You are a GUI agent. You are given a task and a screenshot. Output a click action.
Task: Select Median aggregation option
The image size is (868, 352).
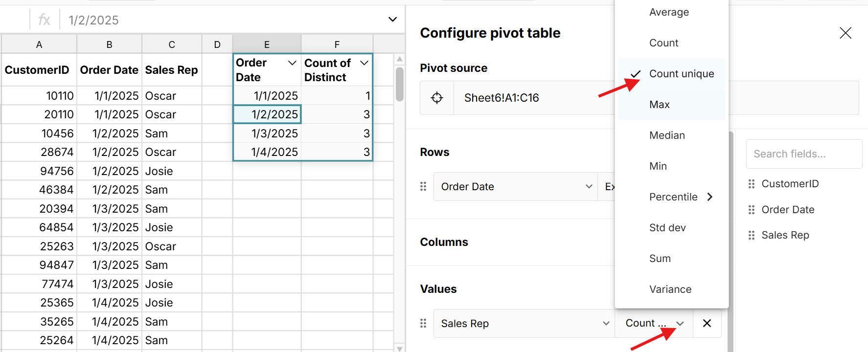(667, 135)
